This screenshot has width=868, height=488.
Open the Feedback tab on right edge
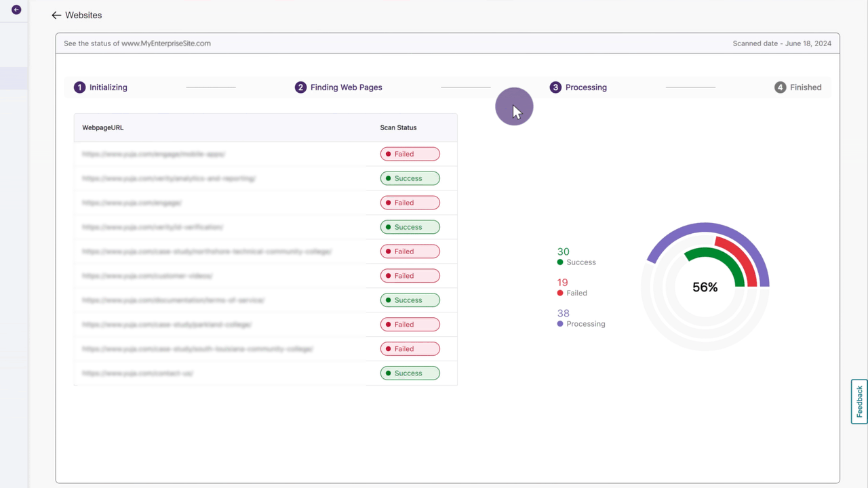859,401
